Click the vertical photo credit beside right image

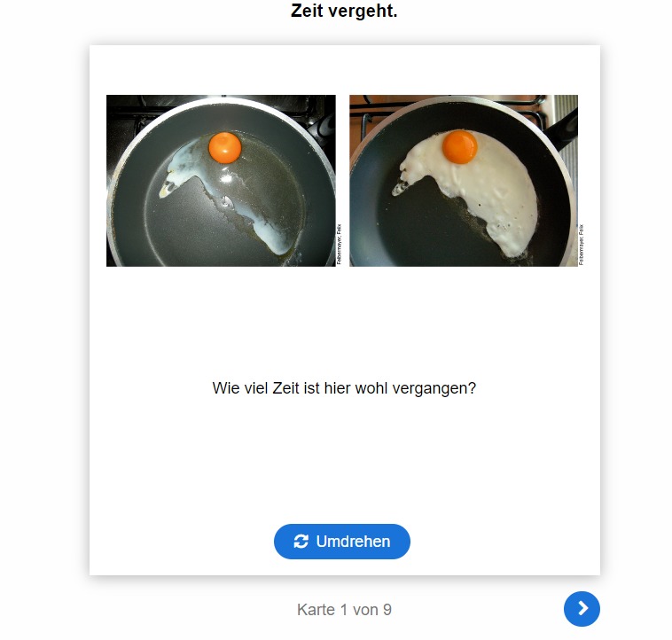click(x=582, y=245)
